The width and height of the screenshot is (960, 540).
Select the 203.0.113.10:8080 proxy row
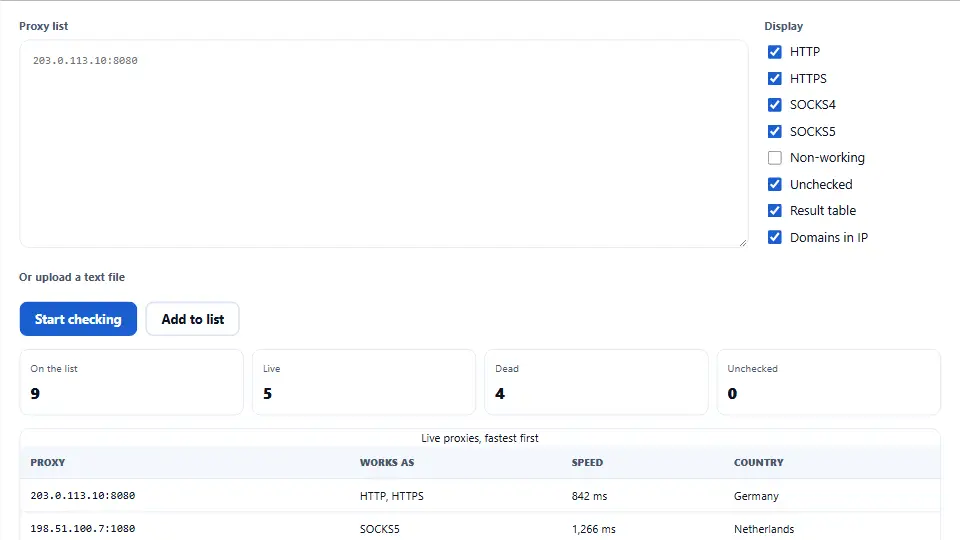pos(480,496)
